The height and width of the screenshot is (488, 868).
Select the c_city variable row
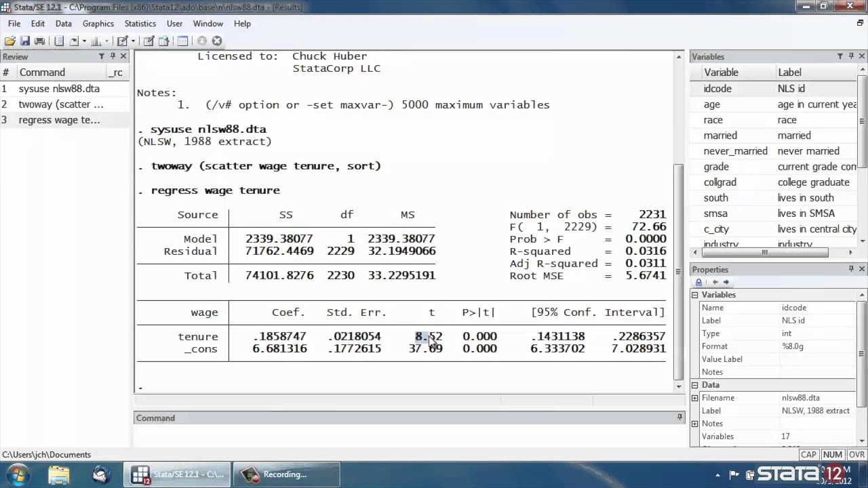[774, 229]
